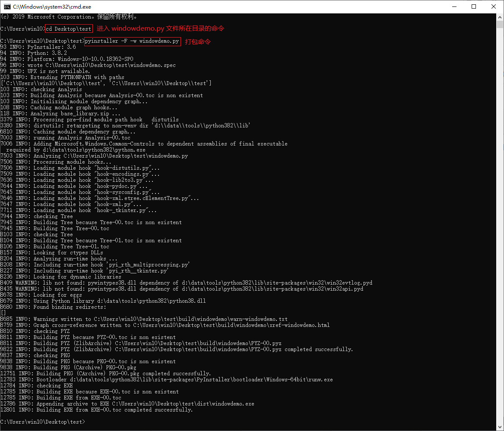Click the 'PKG-00.pkg completed successfully.' line
Screen dimensions: 504x431
[x=106, y=374]
